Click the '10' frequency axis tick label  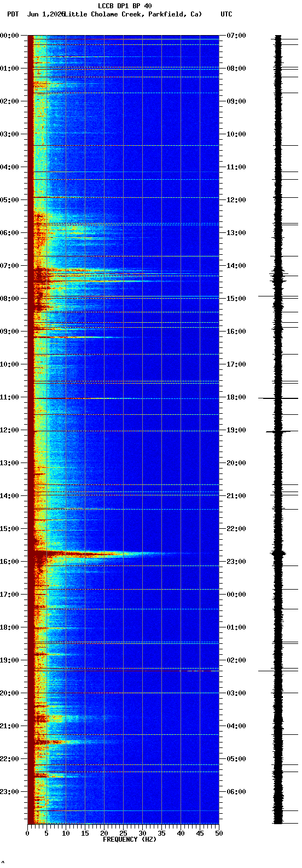[66, 833]
